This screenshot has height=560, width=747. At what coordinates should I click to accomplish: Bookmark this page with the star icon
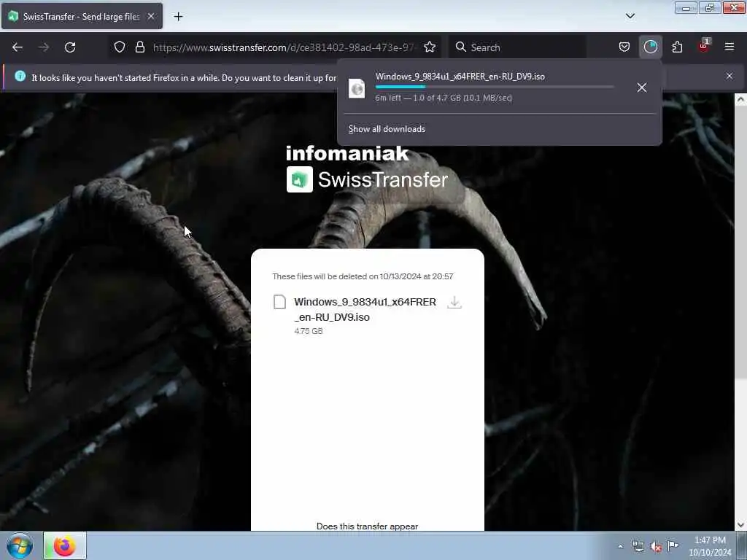pyautogui.click(x=430, y=47)
